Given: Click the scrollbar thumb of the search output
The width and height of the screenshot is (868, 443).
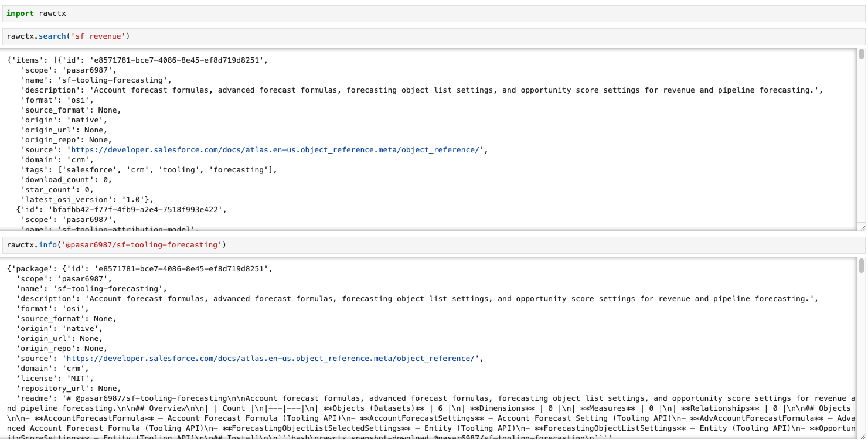Looking at the screenshot, I should click(862, 54).
